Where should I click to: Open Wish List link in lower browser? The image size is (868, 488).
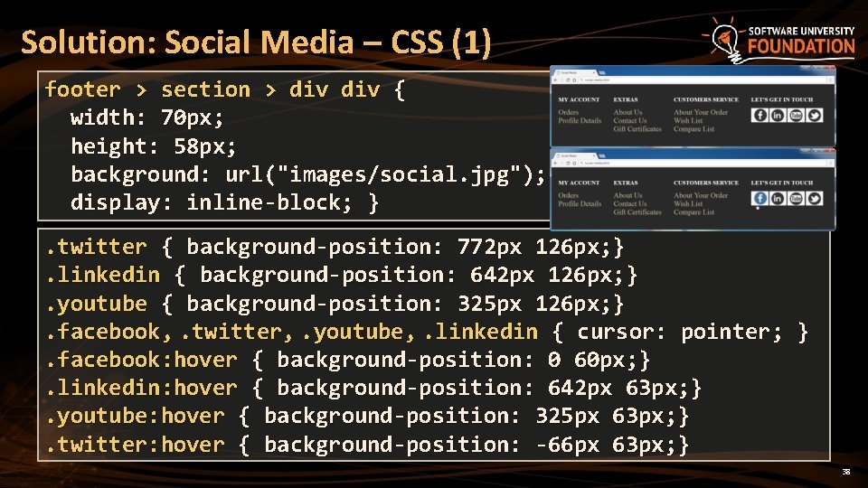pos(688,203)
